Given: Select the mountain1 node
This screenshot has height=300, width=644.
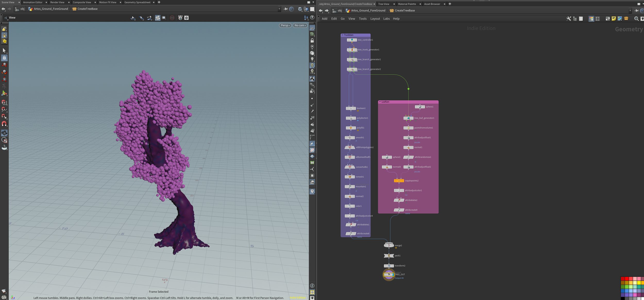Looking at the screenshot, I should coord(350,187).
